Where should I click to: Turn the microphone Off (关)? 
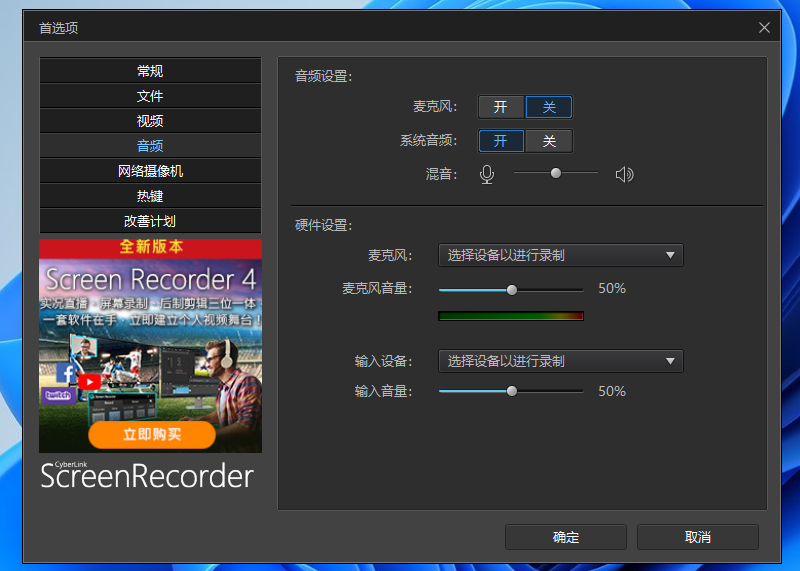[549, 107]
